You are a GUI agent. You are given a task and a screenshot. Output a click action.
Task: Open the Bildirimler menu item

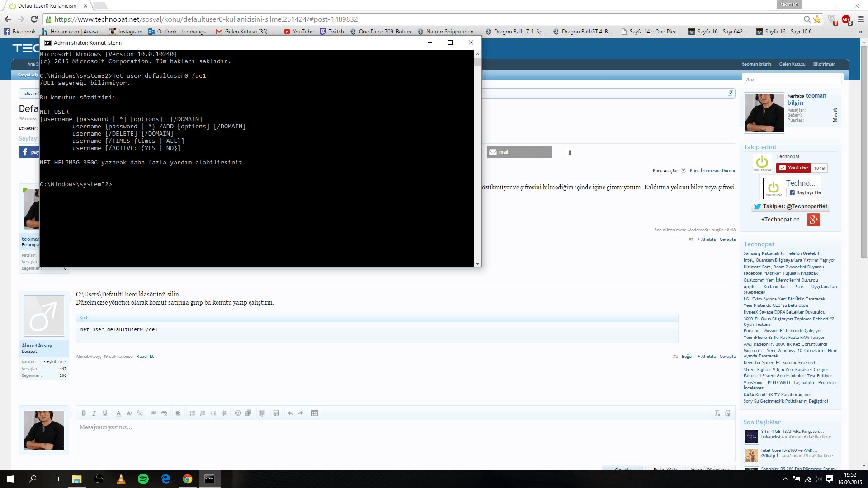click(824, 64)
